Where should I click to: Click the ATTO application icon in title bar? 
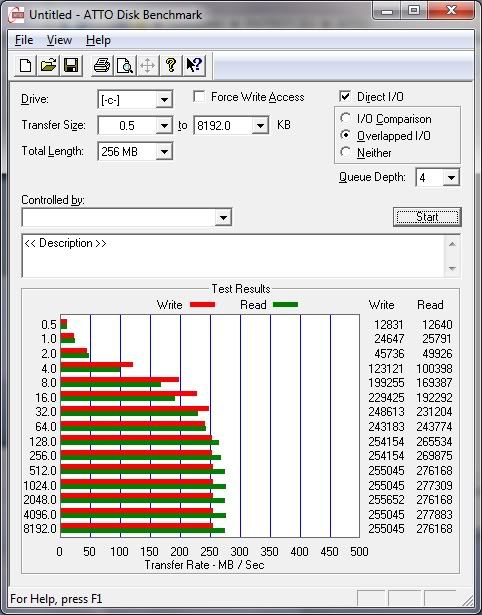coord(16,15)
